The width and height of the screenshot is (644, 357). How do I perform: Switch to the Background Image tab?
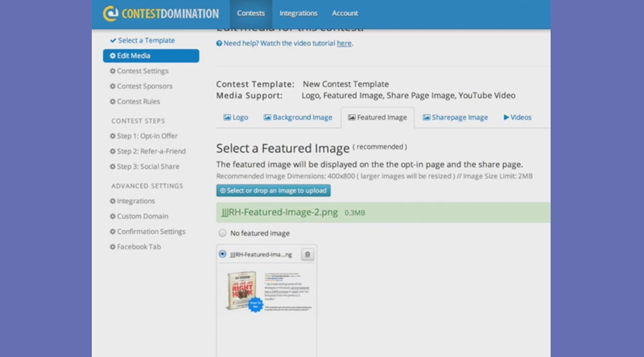click(x=298, y=117)
